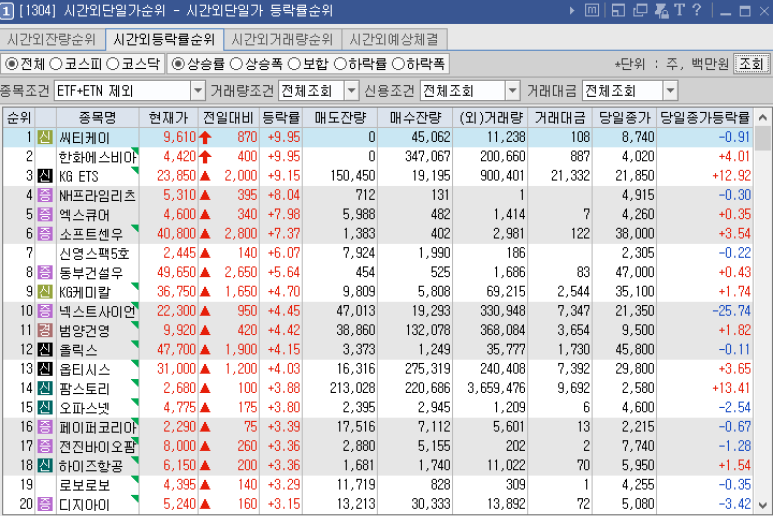773x516 pixels.
Task: Click the upper-limit red arrow on the 한화에스비아 row
Action: tap(205, 157)
